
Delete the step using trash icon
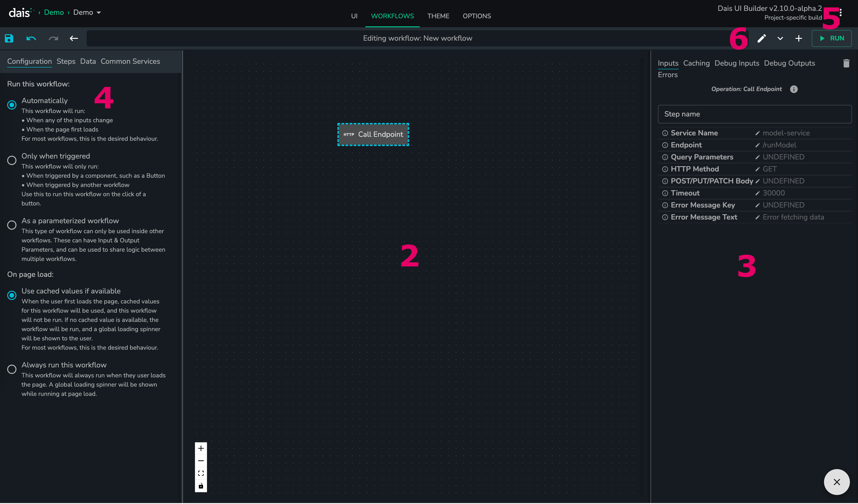[846, 63]
